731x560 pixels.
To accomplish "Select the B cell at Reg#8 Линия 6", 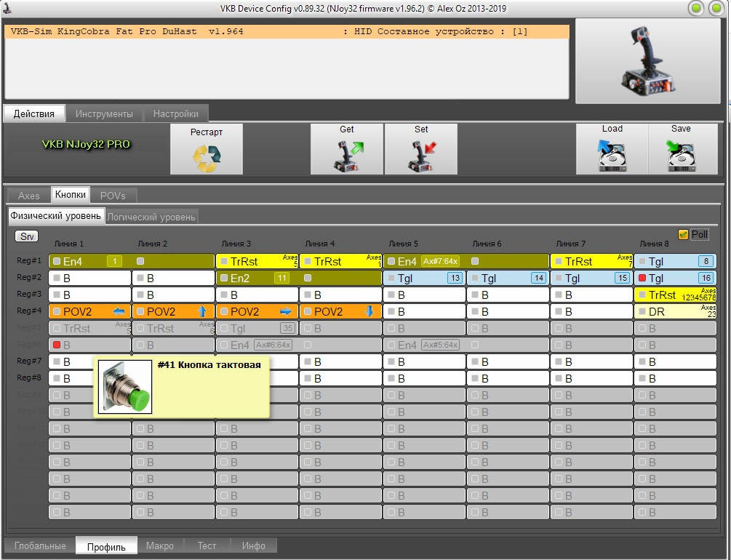I will point(508,379).
